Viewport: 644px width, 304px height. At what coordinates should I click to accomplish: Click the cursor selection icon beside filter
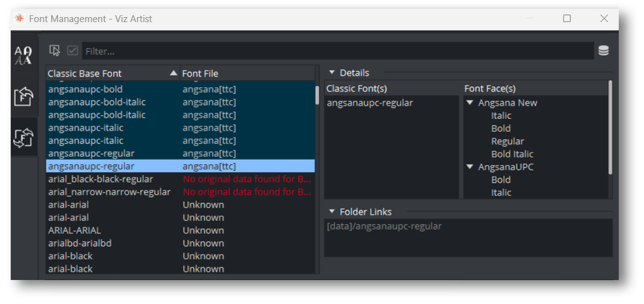[x=55, y=51]
